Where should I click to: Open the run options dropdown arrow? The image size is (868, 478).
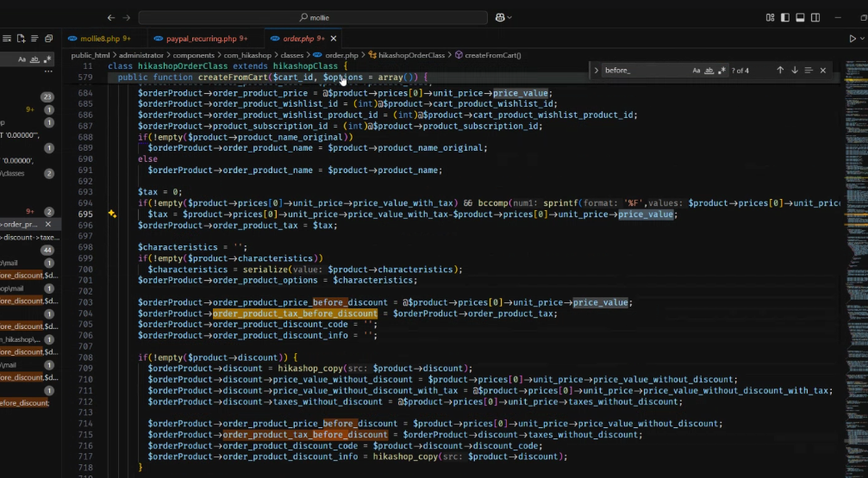[863, 39]
